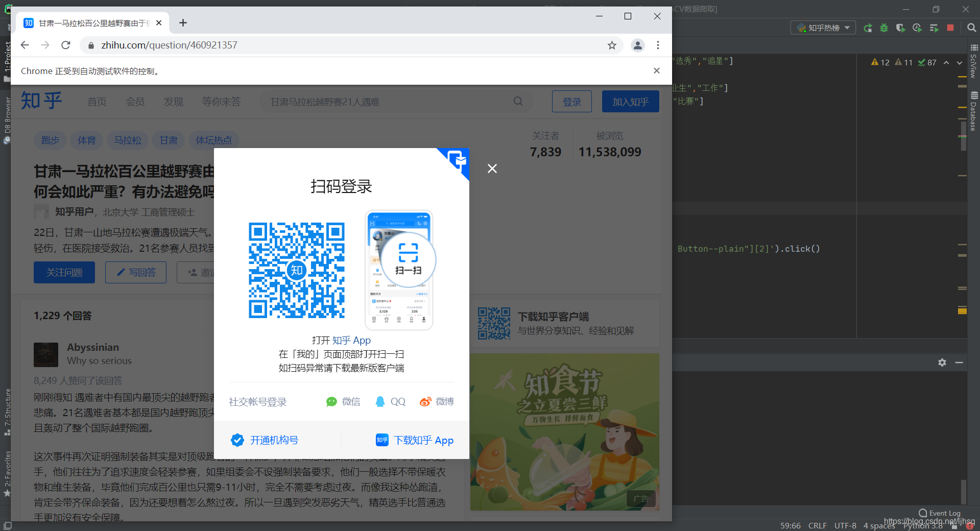Close the Zhihu browser tab
Image resolution: width=980 pixels, height=531 pixels.
point(159,23)
